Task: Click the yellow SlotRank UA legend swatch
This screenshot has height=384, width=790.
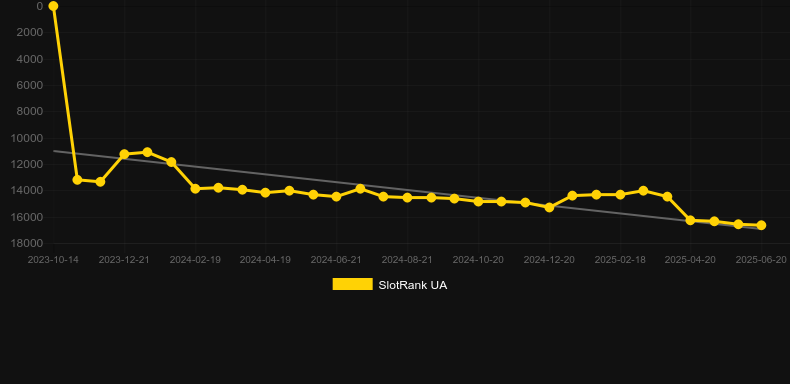Action: (353, 284)
